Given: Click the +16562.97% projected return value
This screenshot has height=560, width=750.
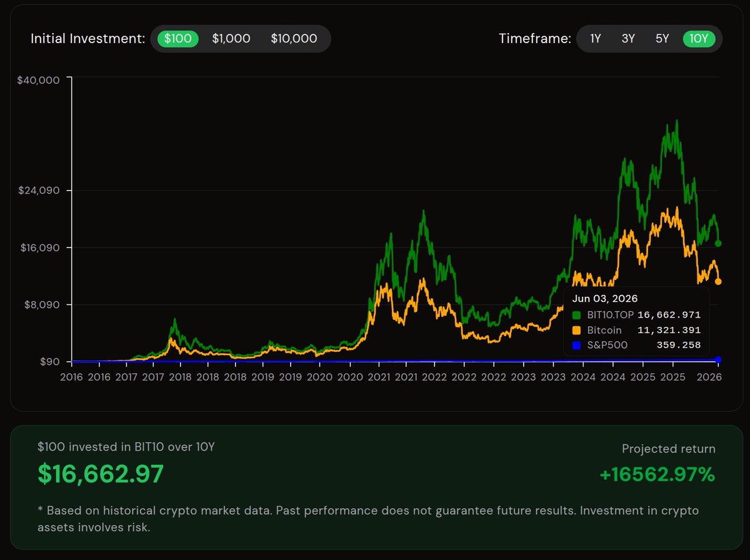Looking at the screenshot, I should point(657,475).
